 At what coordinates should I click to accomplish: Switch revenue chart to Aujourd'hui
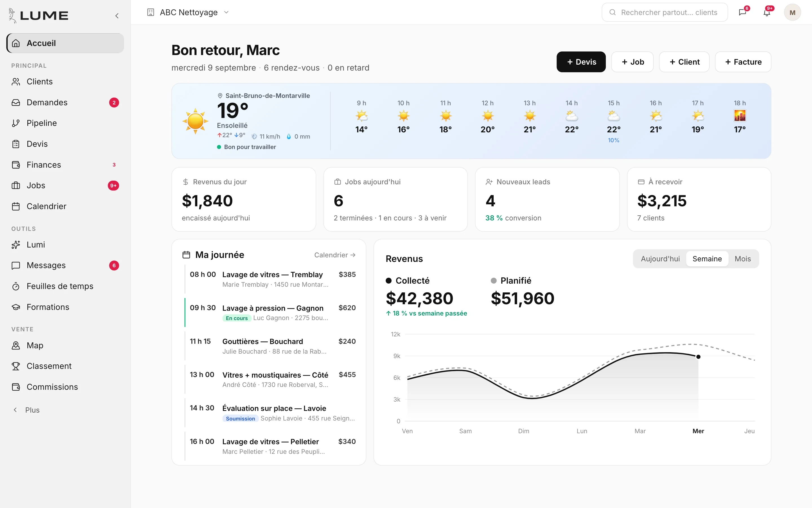660,259
